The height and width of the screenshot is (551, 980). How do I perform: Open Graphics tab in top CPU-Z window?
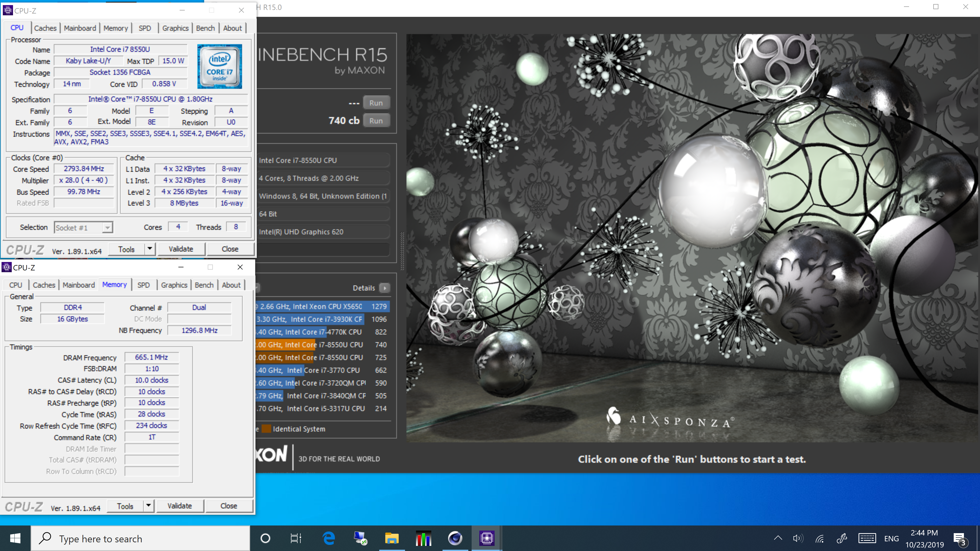[175, 28]
